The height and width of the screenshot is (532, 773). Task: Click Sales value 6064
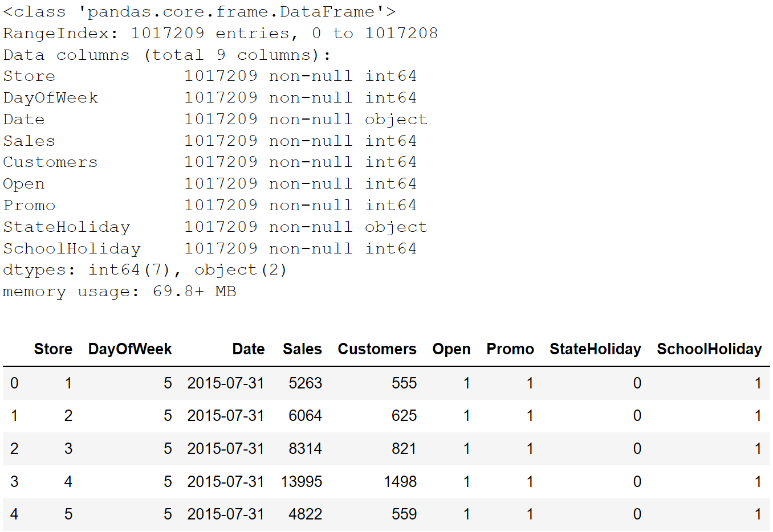tap(305, 416)
